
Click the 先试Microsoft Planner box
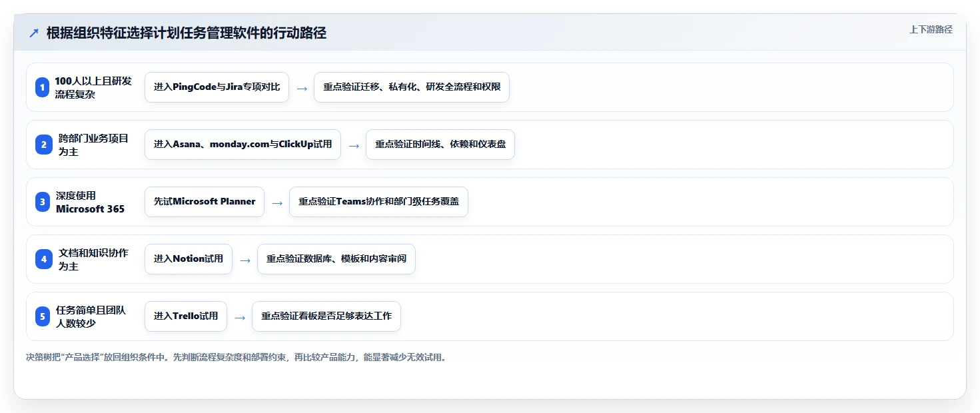[205, 202]
